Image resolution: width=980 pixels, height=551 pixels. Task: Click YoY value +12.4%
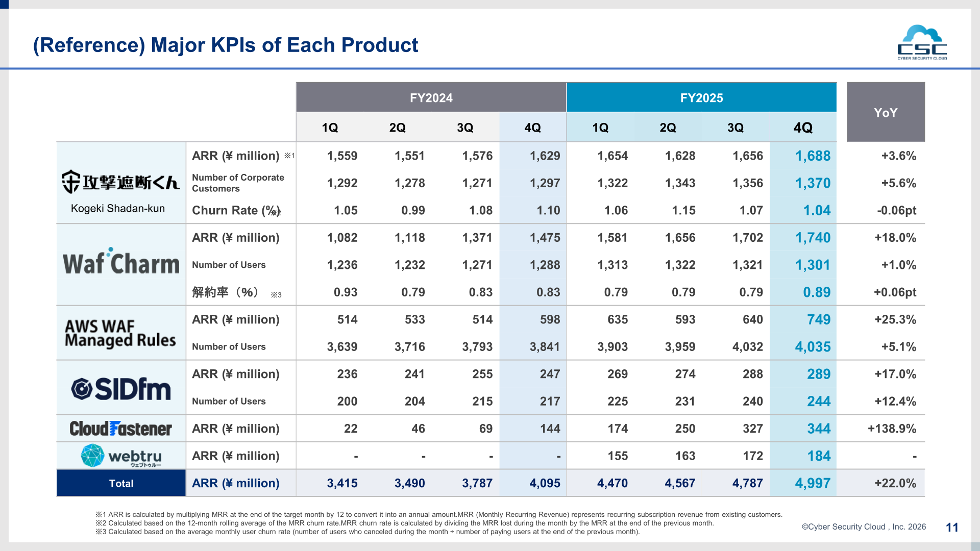coord(895,401)
